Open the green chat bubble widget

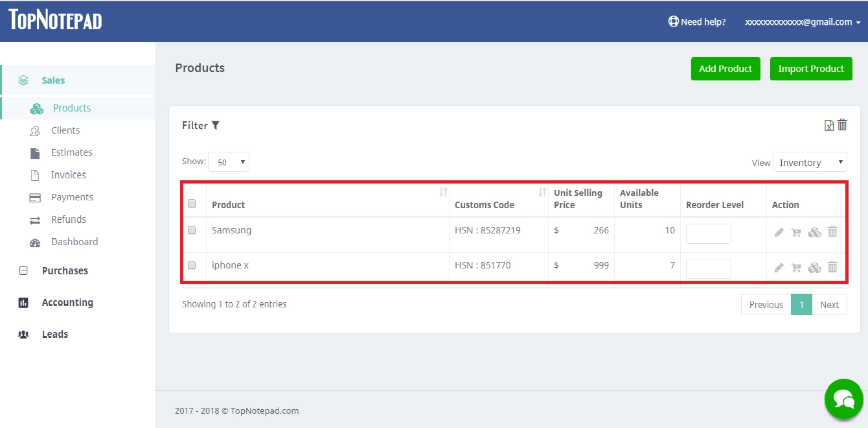coord(843,399)
